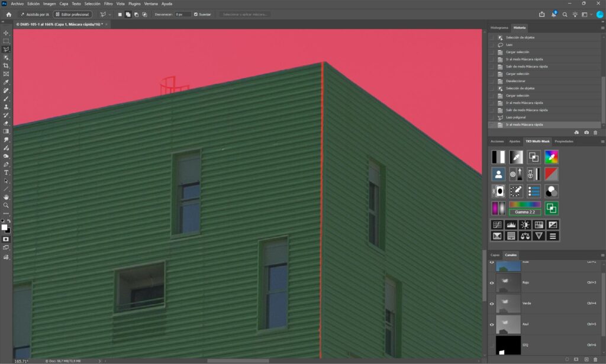Switch to the Capas tab
Image resolution: width=606 pixels, height=364 pixels.
coord(495,255)
